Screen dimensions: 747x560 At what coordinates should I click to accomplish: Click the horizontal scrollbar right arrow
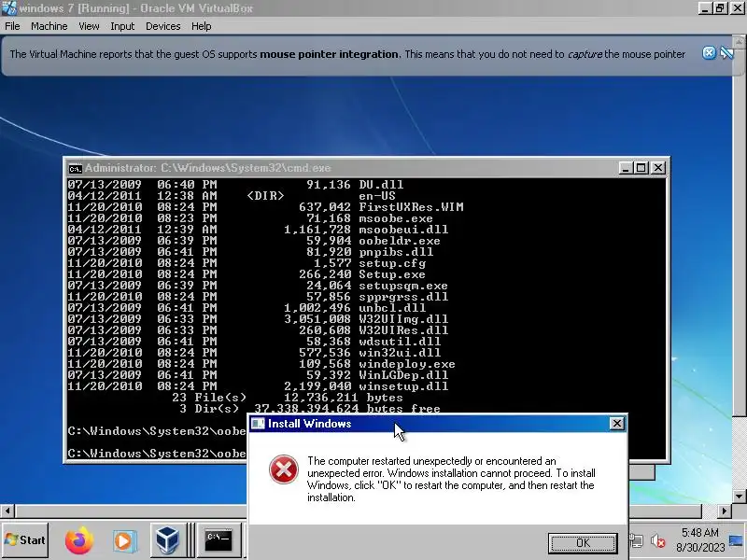(x=725, y=511)
